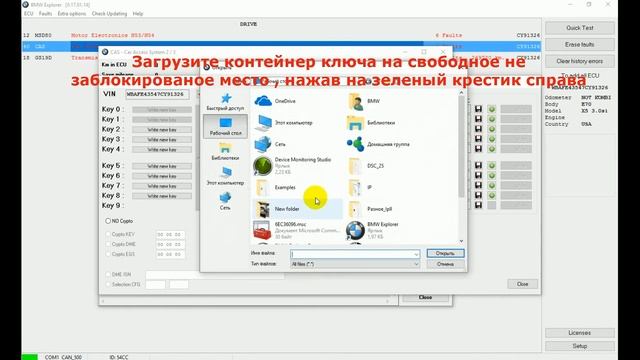Toggle the Crypto DME checkbox
Viewport: 640px width, 360px height.
[x=108, y=244]
